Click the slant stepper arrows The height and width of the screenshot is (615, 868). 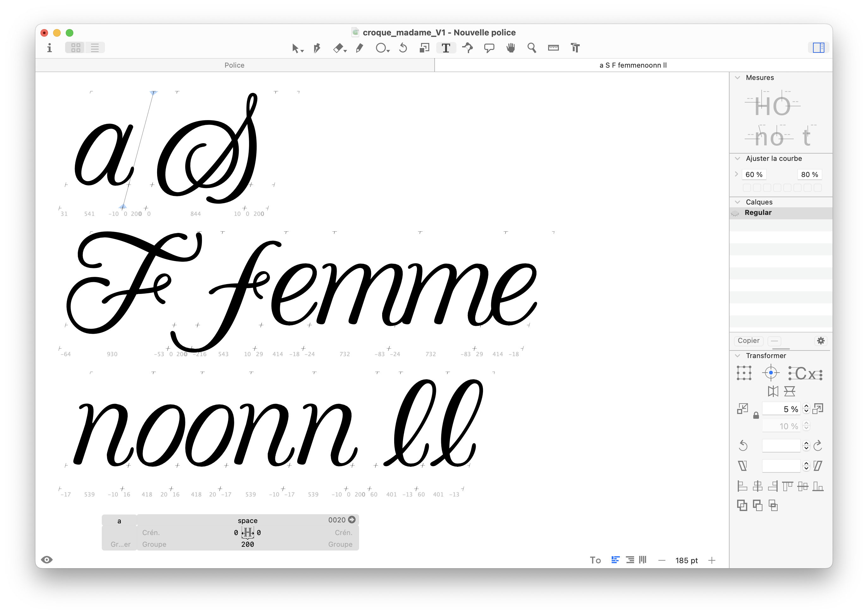(806, 466)
